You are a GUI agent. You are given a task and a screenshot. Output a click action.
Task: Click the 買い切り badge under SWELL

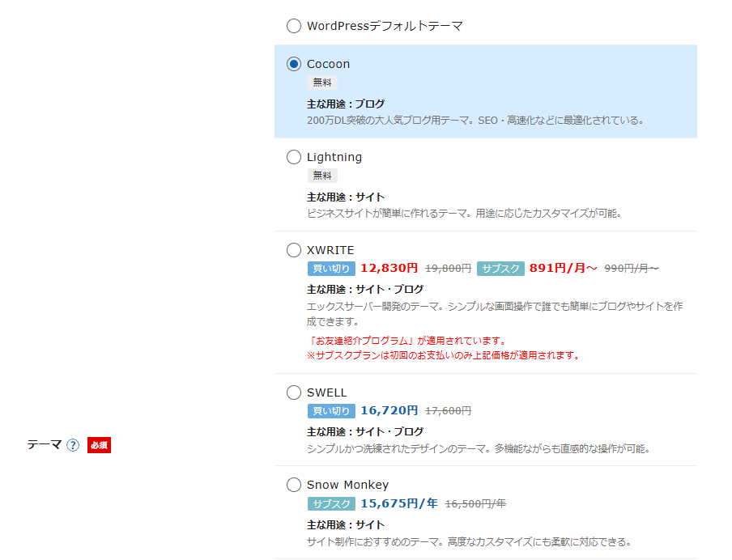(x=331, y=411)
